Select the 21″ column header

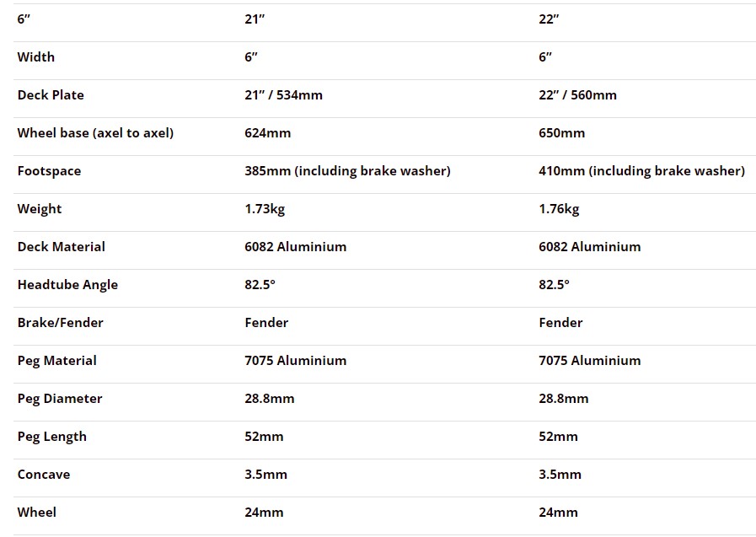click(255, 19)
